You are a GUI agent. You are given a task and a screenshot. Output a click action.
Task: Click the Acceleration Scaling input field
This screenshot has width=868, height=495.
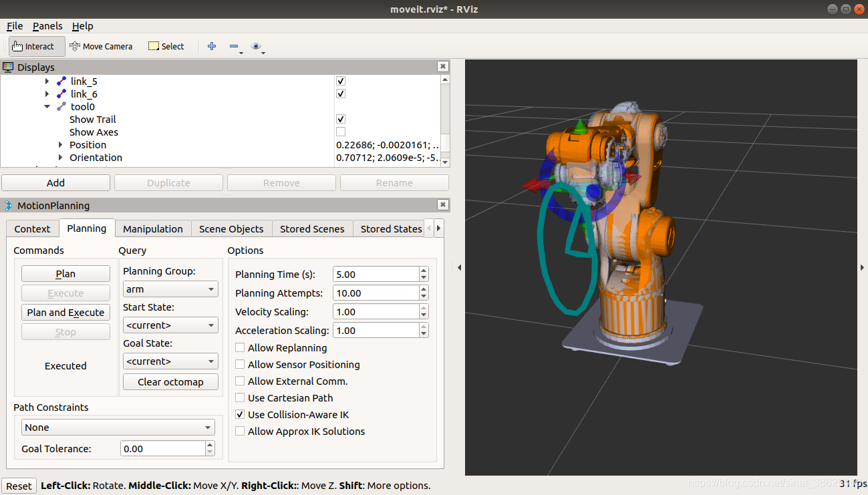[x=376, y=330]
